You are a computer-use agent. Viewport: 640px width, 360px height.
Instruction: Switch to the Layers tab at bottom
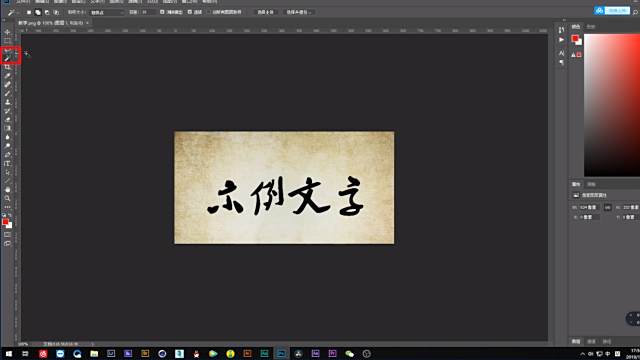pos(576,342)
